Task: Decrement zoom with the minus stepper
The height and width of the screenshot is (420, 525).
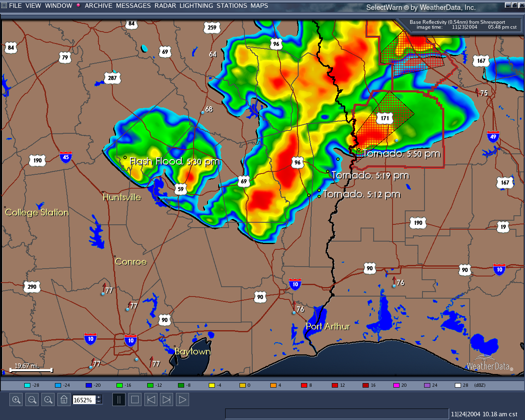Action: click(98, 402)
